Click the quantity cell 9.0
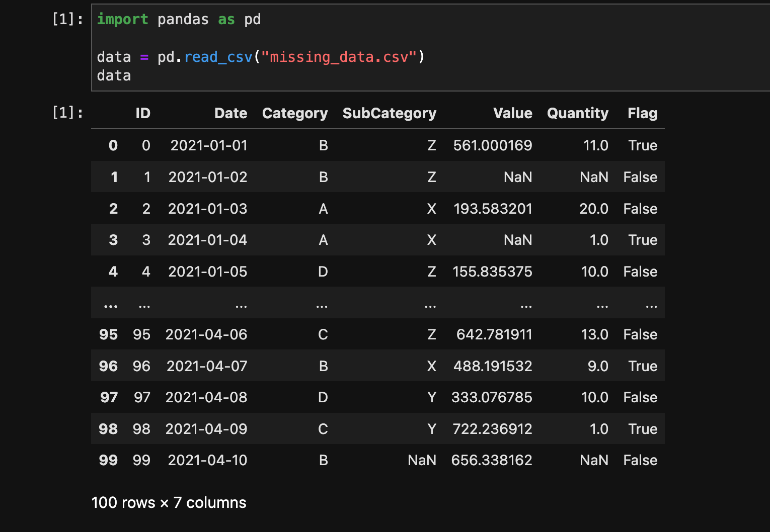Viewport: 770px width, 532px height. [598, 366]
